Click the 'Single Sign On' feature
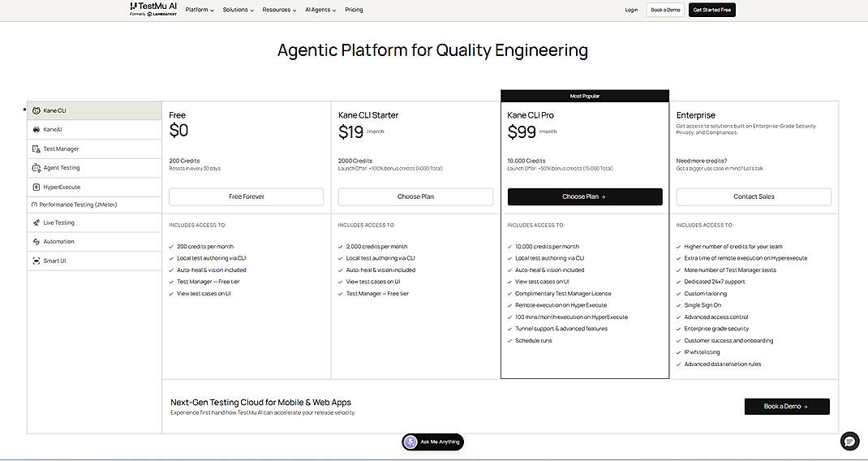The image size is (868, 461). pos(703,305)
